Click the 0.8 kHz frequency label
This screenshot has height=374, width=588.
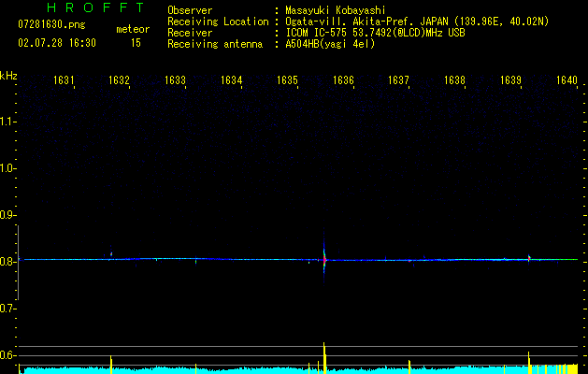click(7, 262)
